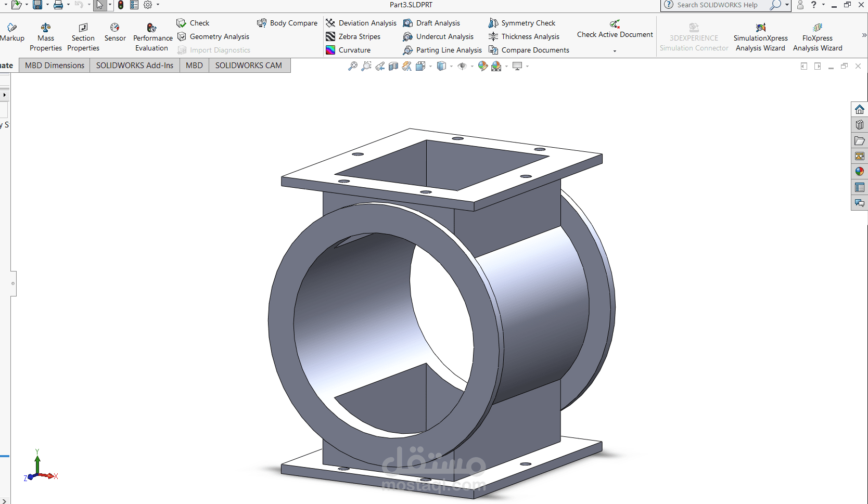Open Apply Scene icon
The image size is (868, 504).
496,66
